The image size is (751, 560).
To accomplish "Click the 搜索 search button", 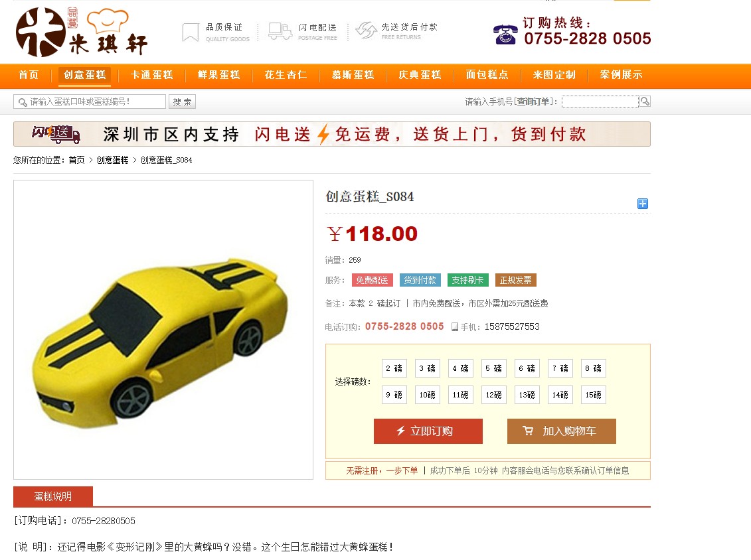I will (182, 102).
